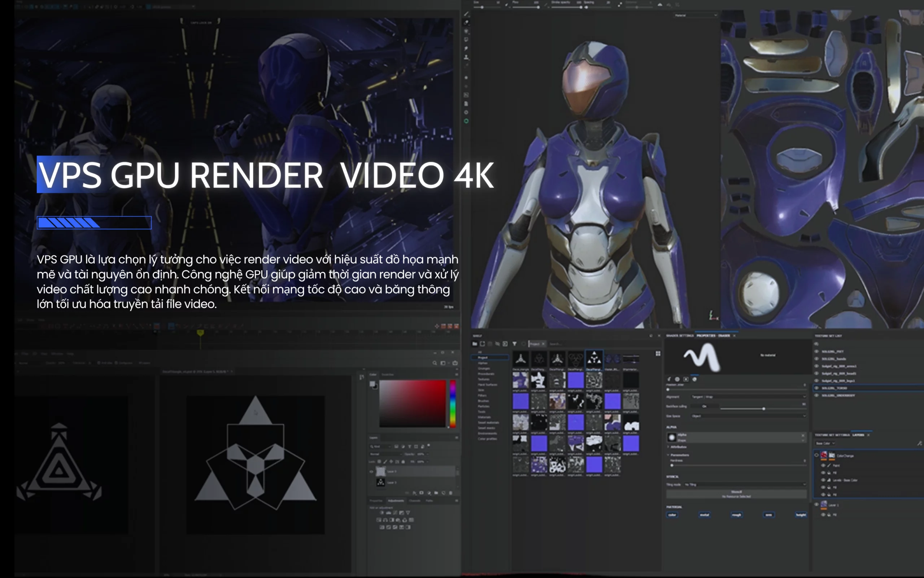This screenshot has height=578, width=924.
Task: Open the fx layer style icon
Action: [x=414, y=493]
